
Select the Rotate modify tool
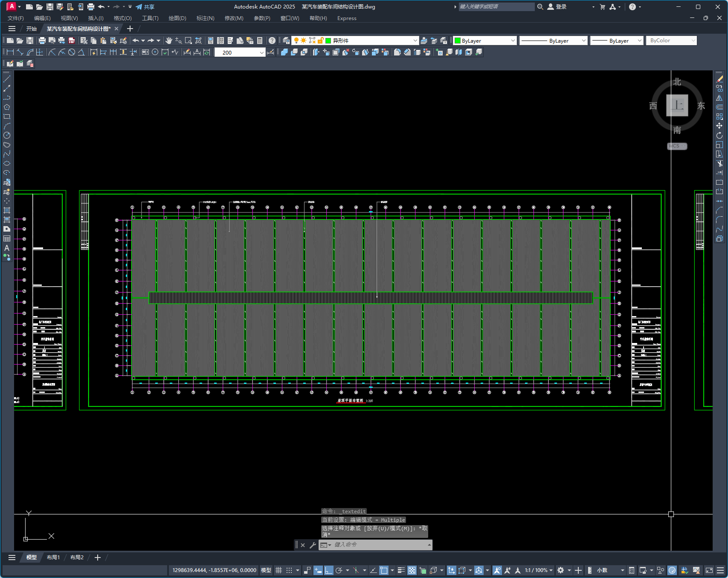point(719,135)
